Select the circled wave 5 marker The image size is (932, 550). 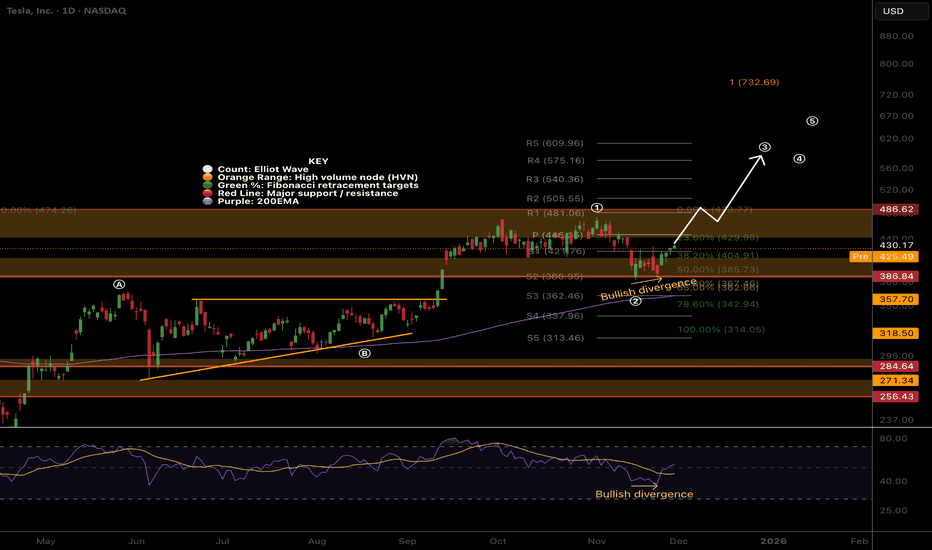(x=812, y=121)
